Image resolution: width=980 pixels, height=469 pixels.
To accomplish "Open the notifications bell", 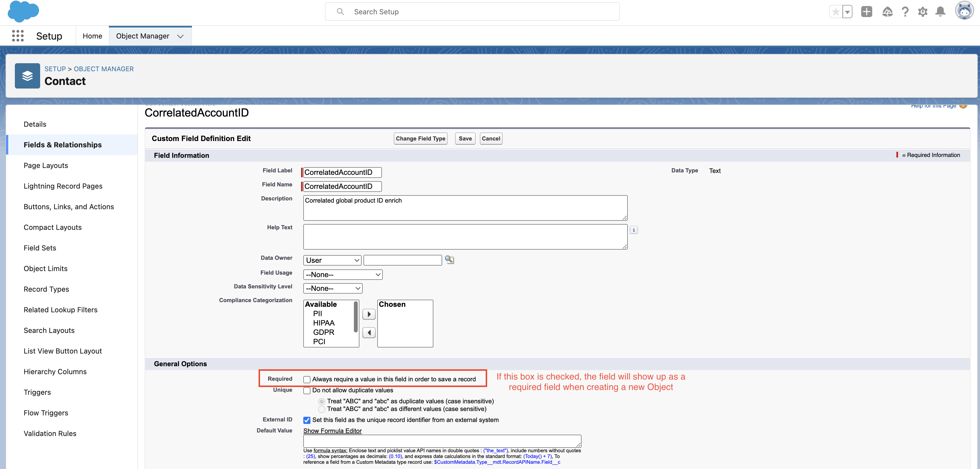I will click(x=940, y=12).
